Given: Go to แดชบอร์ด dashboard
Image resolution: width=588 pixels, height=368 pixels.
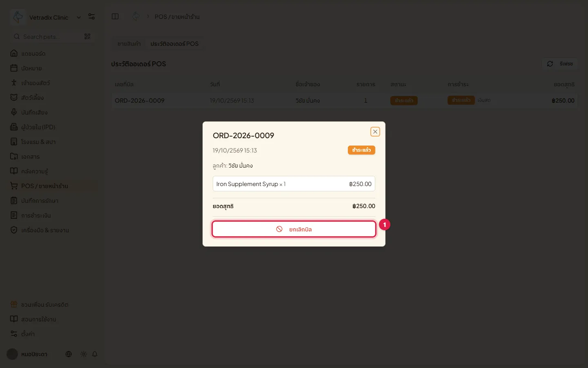Looking at the screenshot, I should point(53,54).
